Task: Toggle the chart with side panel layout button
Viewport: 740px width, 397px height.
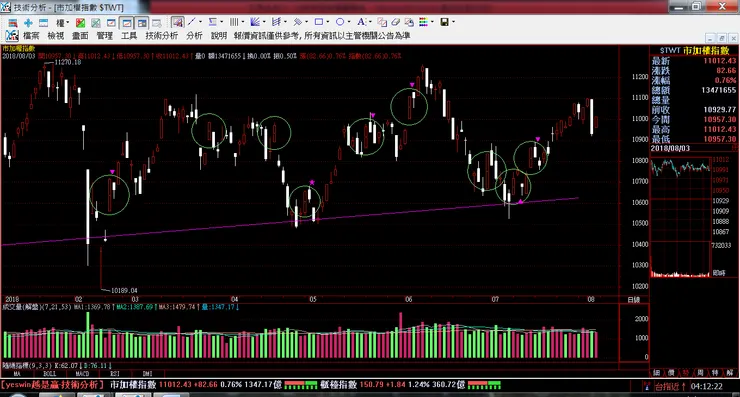Action: [142, 23]
